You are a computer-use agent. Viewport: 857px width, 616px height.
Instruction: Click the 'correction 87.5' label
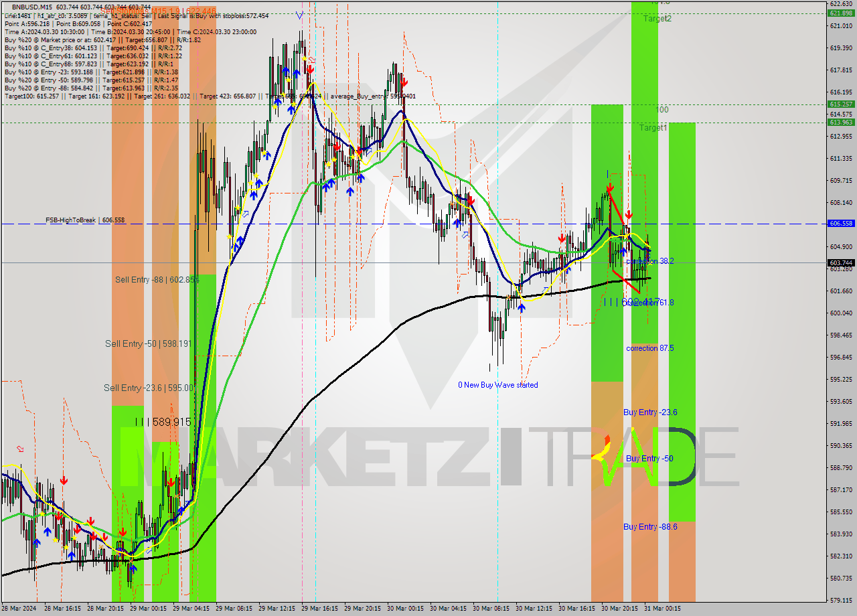649,348
